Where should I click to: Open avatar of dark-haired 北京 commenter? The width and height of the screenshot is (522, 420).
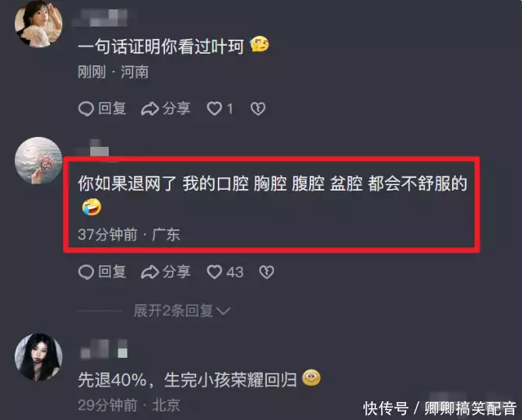tap(39, 357)
